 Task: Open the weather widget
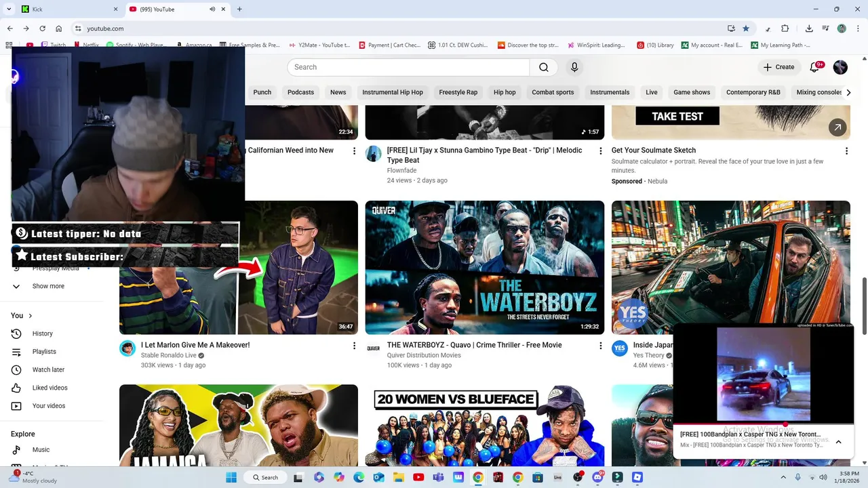(x=33, y=477)
